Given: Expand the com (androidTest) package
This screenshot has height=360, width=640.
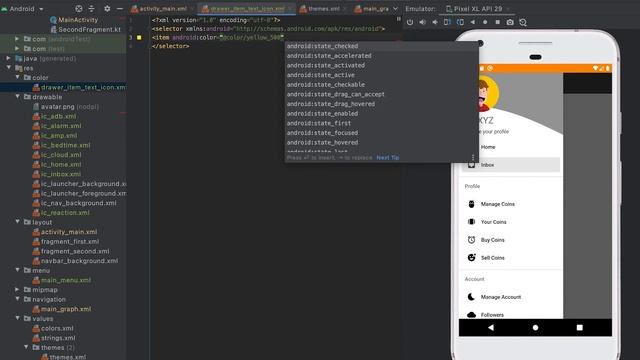Looking at the screenshot, I should (x=17, y=39).
